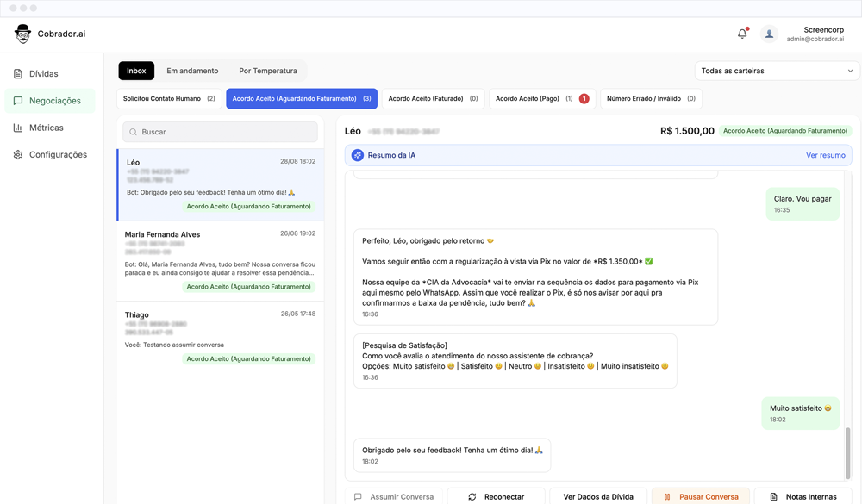Image resolution: width=862 pixels, height=504 pixels.
Task: Select Acordo Aceito (Aguardando Faturamento) filter
Action: [302, 99]
